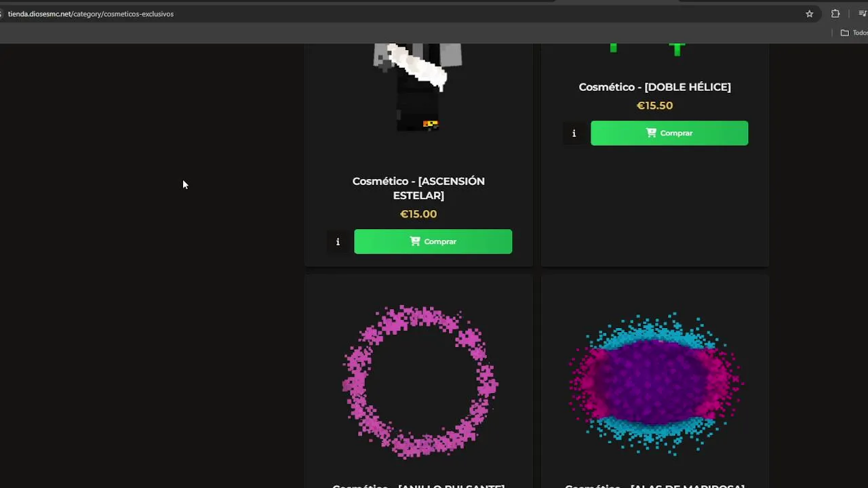Image resolution: width=868 pixels, height=488 pixels.
Task: Show info for ASCENSIÓN ESTELAR cosmetic
Action: click(338, 242)
